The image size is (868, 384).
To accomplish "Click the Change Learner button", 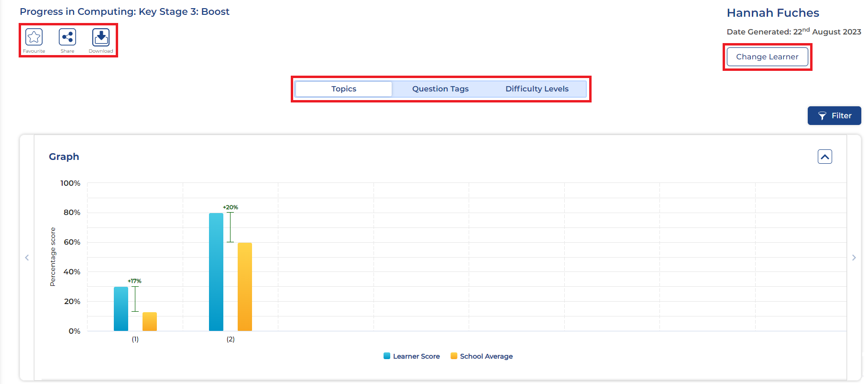I will coord(767,56).
